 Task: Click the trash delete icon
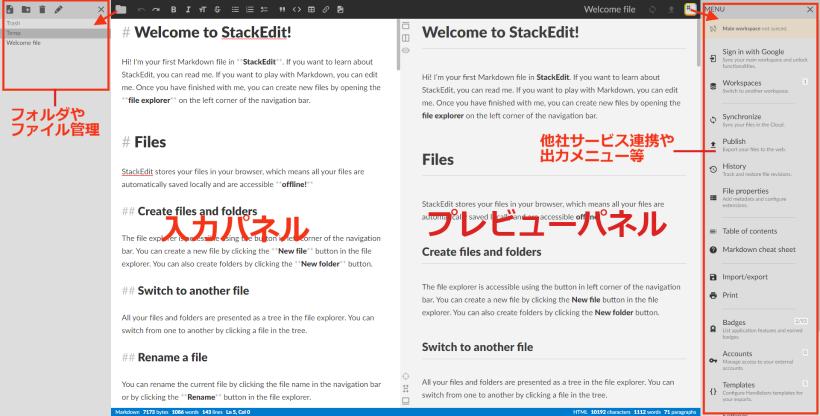(x=42, y=9)
